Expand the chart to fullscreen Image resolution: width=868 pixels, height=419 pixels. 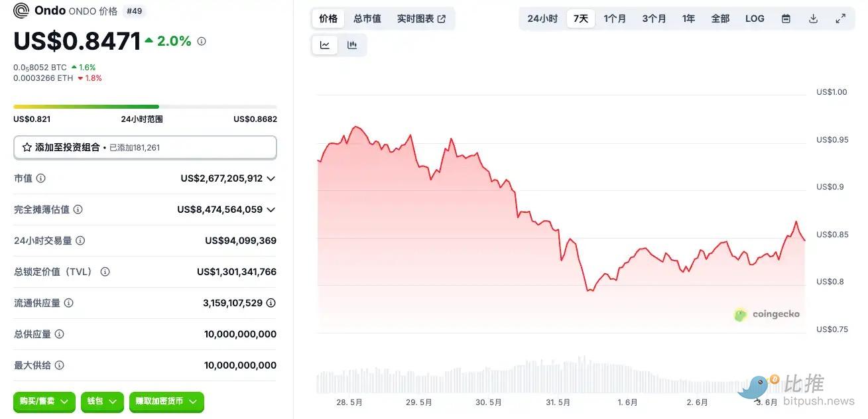(x=840, y=19)
